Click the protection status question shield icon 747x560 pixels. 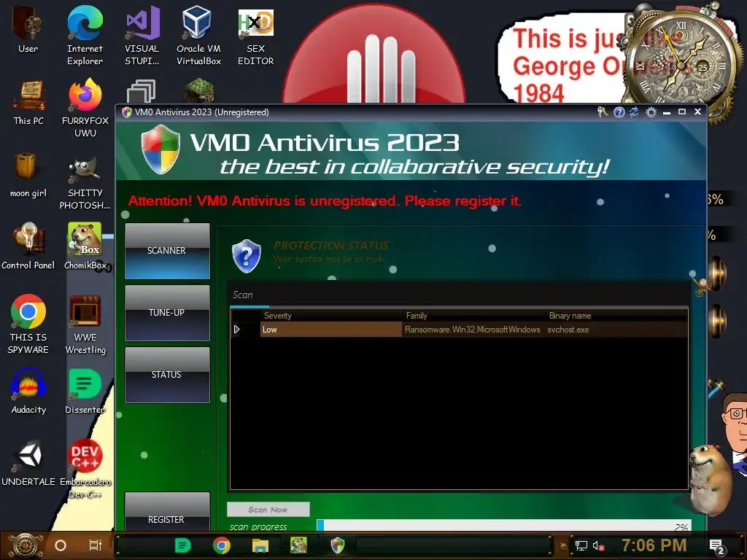click(247, 256)
